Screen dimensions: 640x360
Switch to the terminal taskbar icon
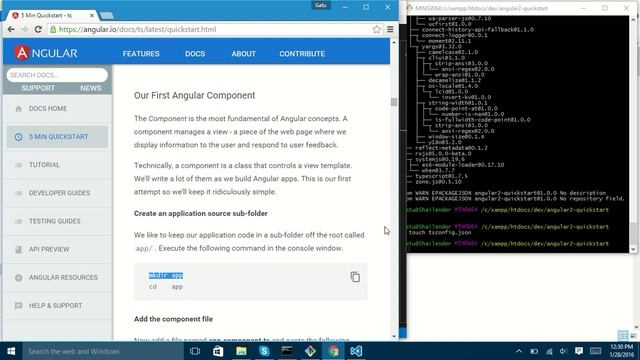tap(287, 351)
